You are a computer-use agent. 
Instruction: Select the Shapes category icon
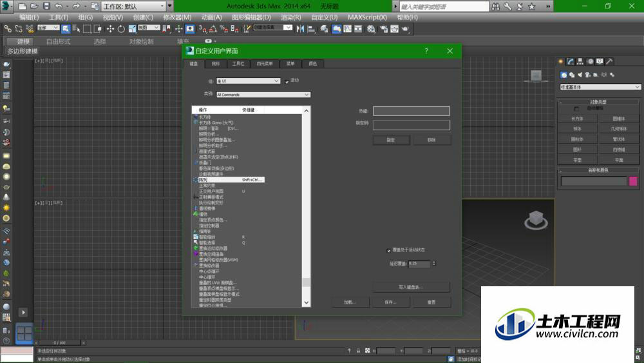click(572, 75)
